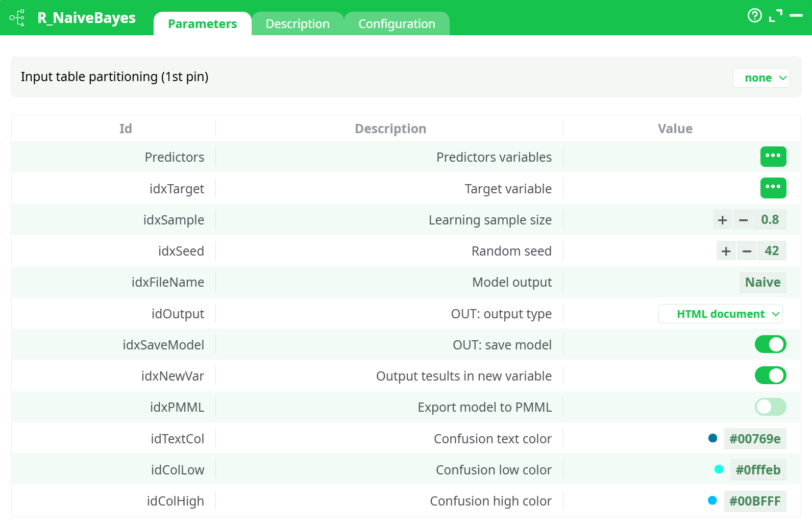Open Predictors variables ellipsis button
Image resolution: width=812 pixels, height=528 pixels.
click(x=773, y=157)
